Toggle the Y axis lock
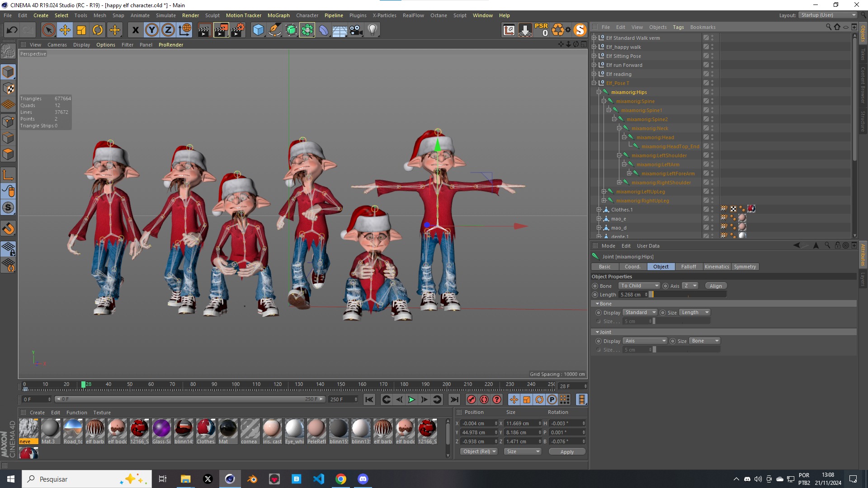 click(x=152, y=30)
